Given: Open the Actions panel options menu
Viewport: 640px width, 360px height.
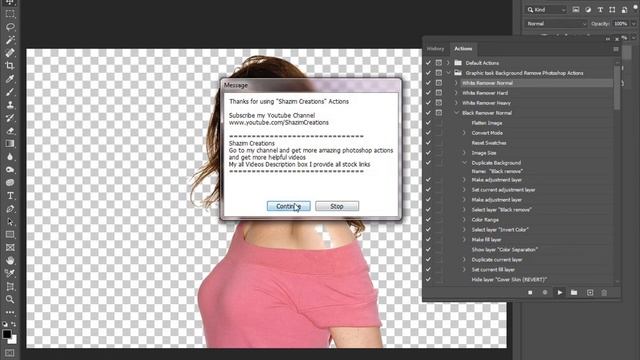Looking at the screenshot, I should coord(616,49).
